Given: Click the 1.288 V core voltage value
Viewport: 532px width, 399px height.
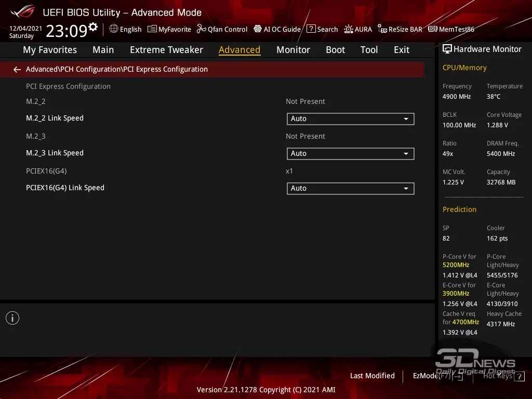Looking at the screenshot, I should (x=497, y=125).
